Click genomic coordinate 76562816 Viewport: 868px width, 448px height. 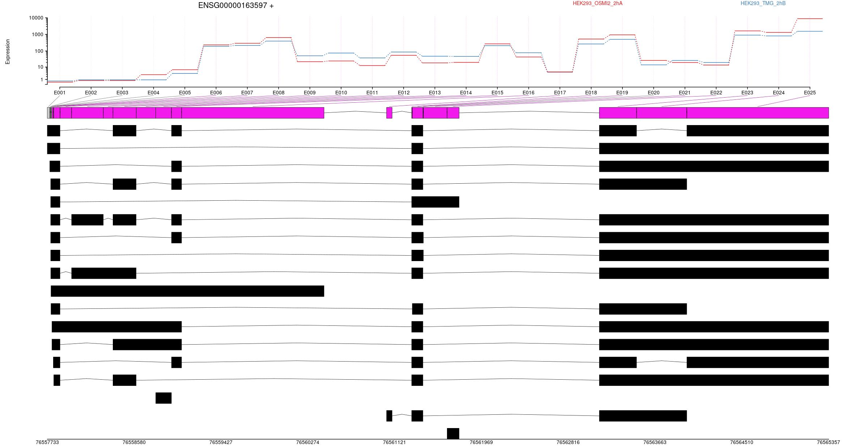click(x=568, y=442)
